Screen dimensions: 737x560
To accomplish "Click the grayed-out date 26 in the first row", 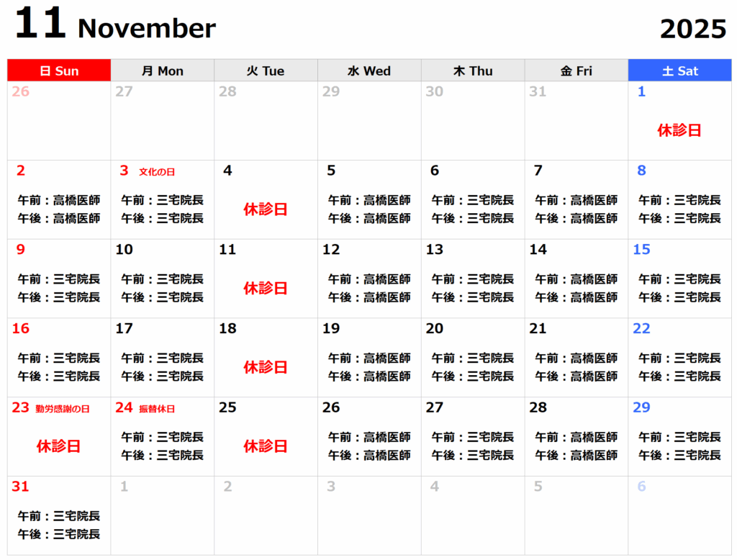I will [21, 92].
